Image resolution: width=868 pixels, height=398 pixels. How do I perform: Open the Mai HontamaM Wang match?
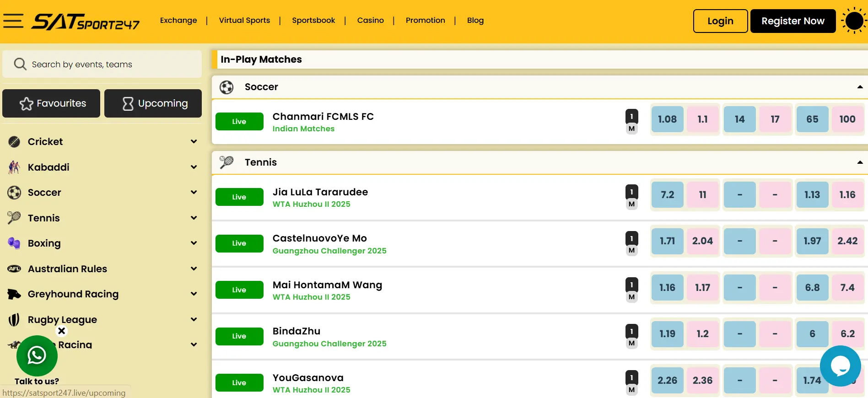[327, 285]
